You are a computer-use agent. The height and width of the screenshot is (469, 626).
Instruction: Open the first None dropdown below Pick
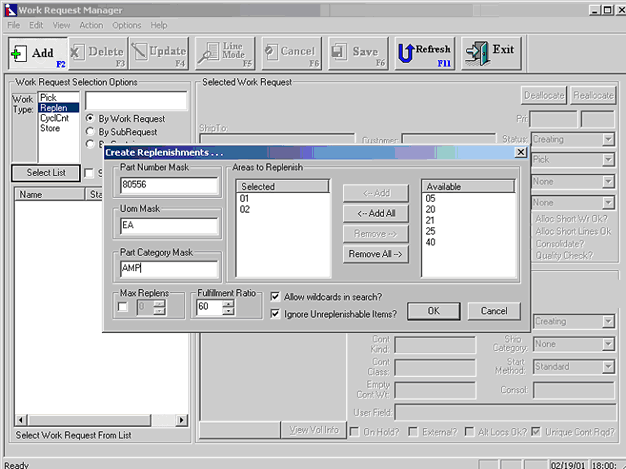[608, 182]
